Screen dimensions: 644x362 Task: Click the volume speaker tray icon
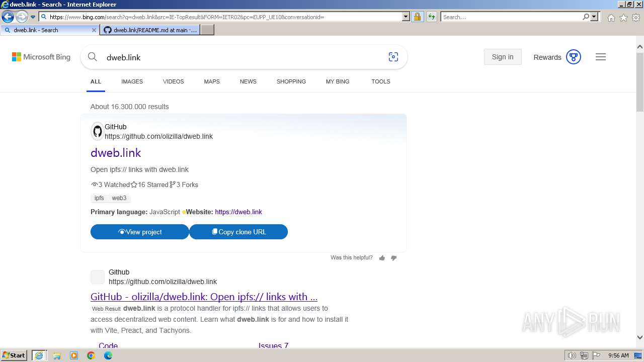[x=572, y=355]
